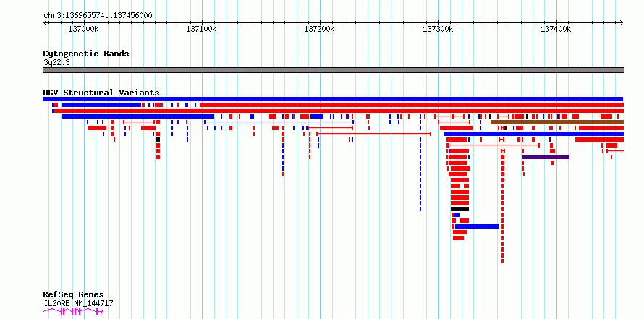The height and width of the screenshot is (319, 644).
Task: Click the 137200k ruler tick label
Action: (320, 29)
